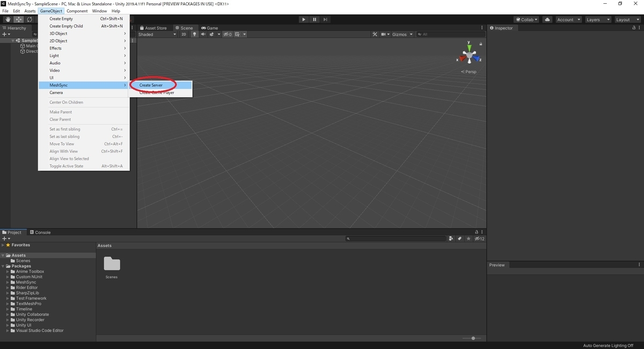Toggle the 2D view mode

click(183, 34)
